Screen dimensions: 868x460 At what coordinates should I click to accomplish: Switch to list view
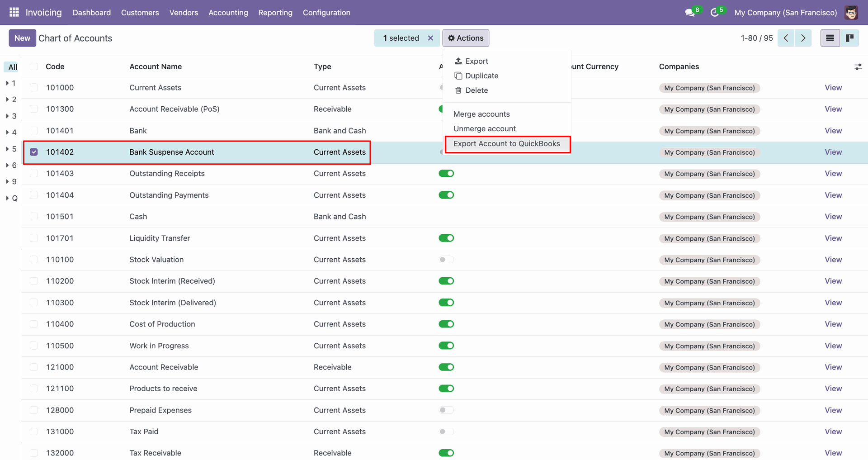[830, 38]
